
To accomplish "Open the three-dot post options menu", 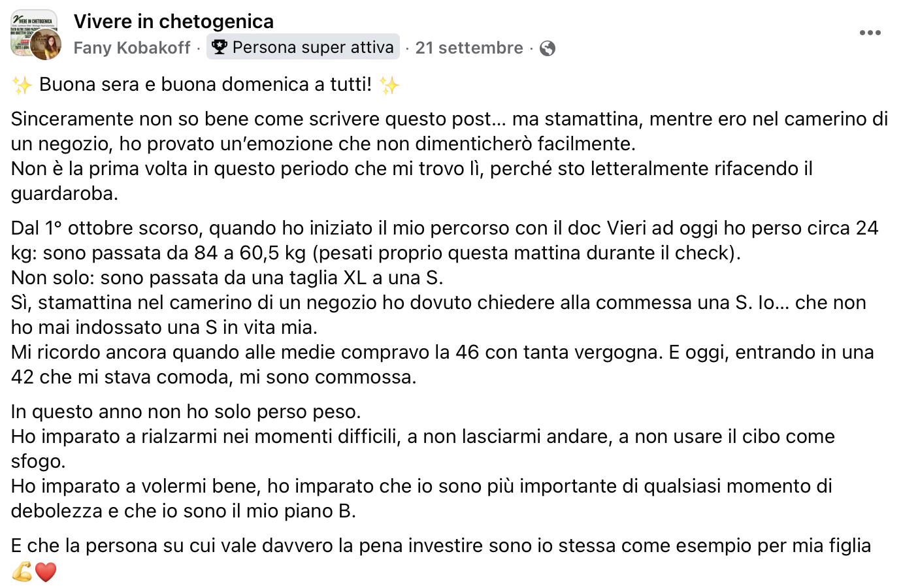I will 870,32.
